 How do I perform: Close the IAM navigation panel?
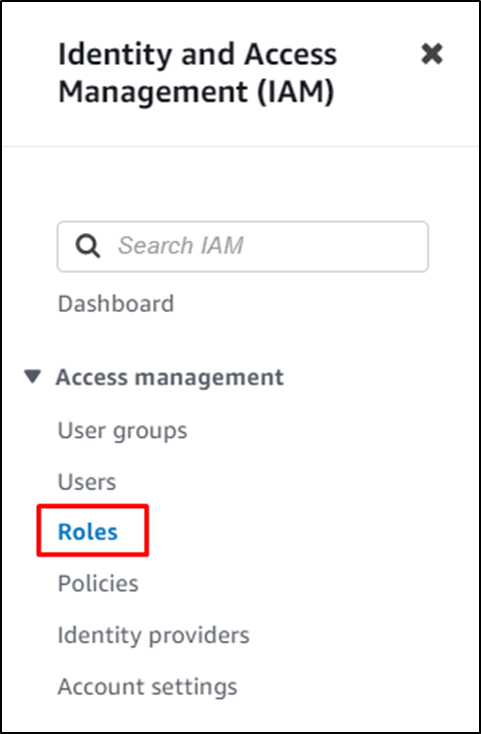pos(431,54)
